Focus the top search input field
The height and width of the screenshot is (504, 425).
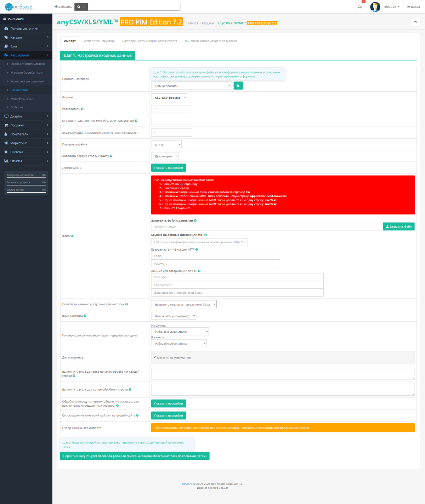tap(134, 7)
